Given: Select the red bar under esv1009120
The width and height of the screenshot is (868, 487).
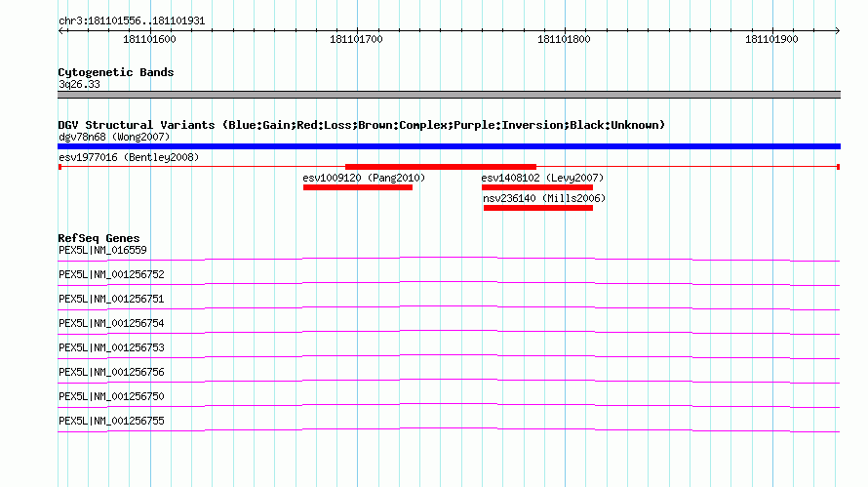Looking at the screenshot, I should pos(358,187).
